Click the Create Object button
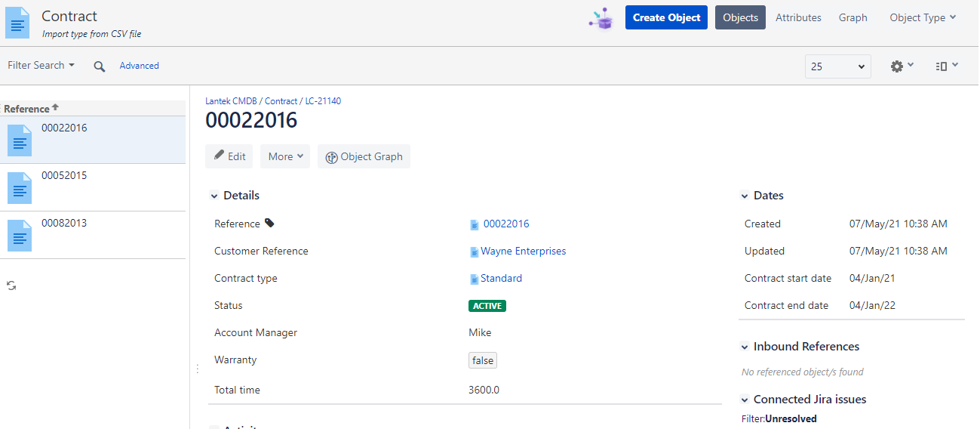This screenshot has width=980, height=429. pos(667,17)
